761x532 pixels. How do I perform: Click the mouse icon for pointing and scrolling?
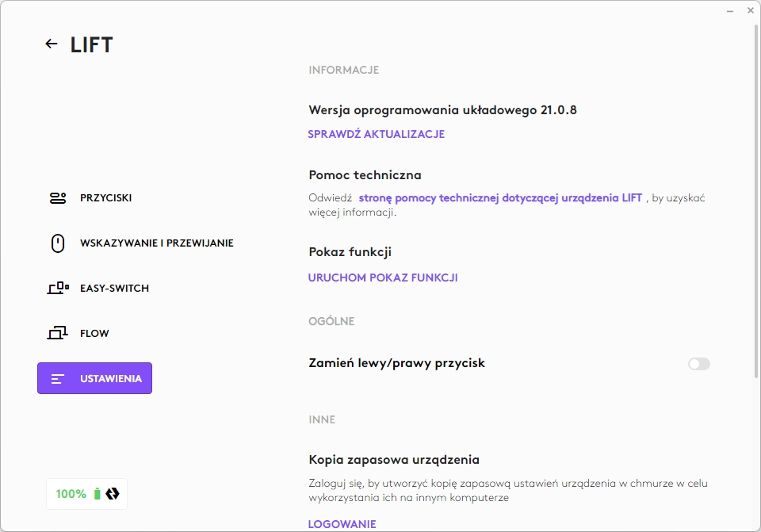pos(57,243)
